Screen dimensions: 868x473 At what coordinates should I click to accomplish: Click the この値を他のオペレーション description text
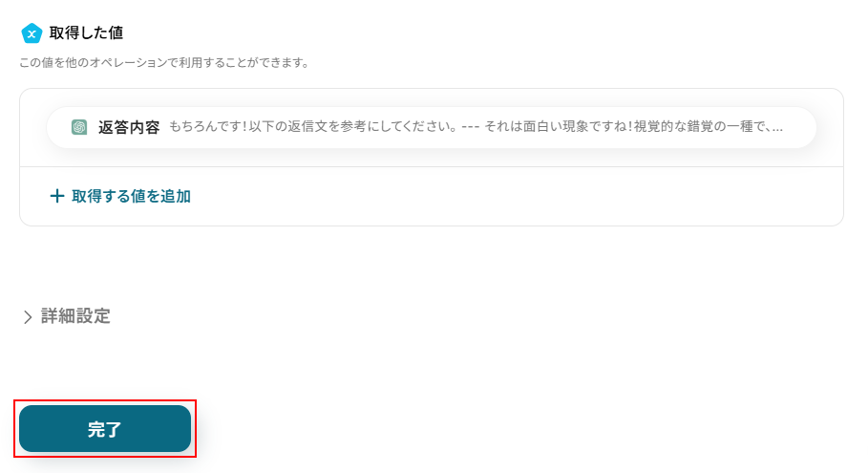click(x=164, y=62)
